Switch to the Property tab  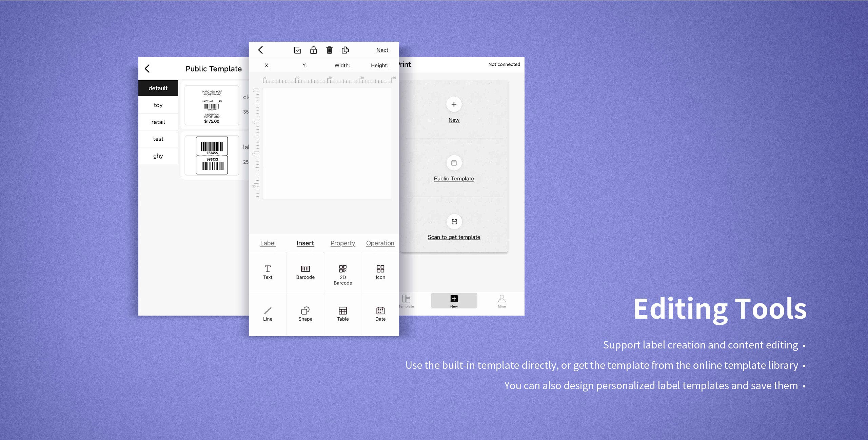click(x=343, y=243)
